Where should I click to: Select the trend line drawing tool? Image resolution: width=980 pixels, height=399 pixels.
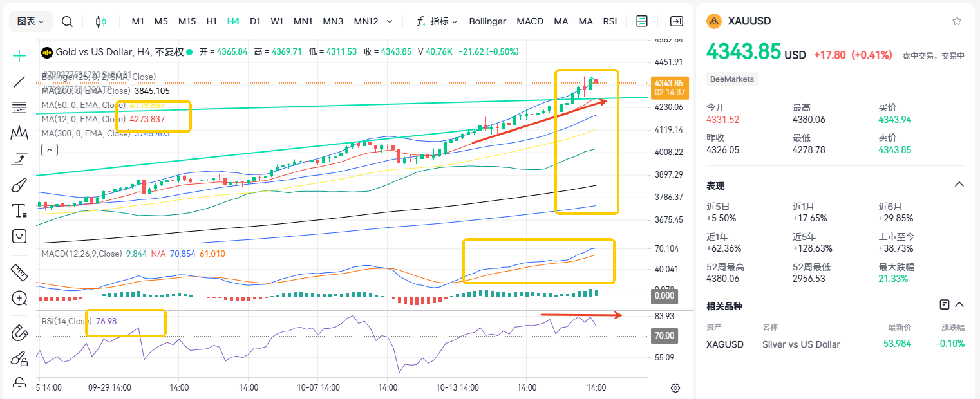(x=19, y=82)
